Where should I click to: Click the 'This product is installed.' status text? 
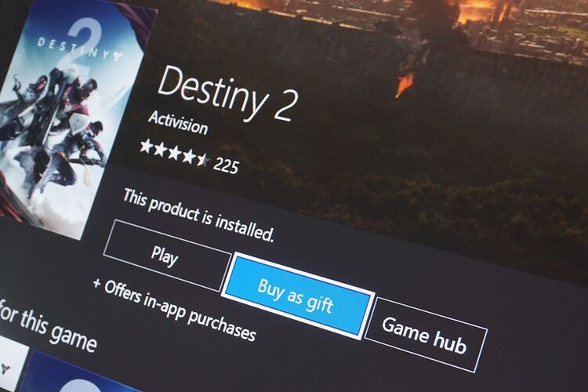[199, 215]
